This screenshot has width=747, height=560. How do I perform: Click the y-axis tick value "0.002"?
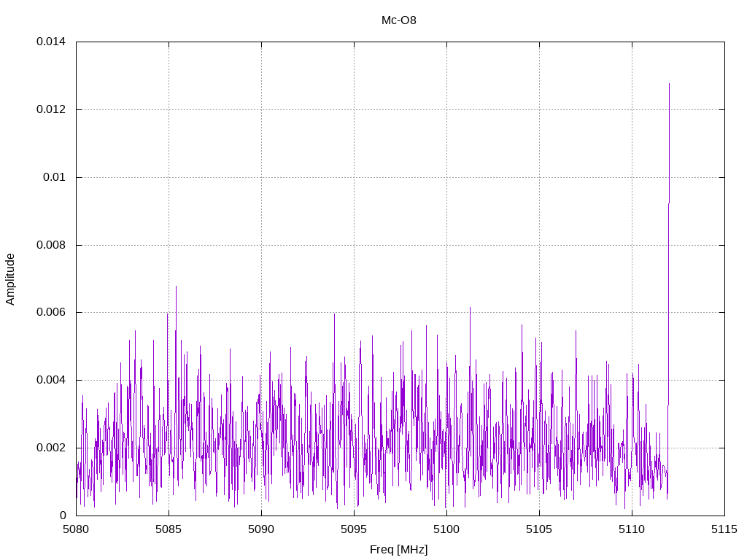coord(51,448)
